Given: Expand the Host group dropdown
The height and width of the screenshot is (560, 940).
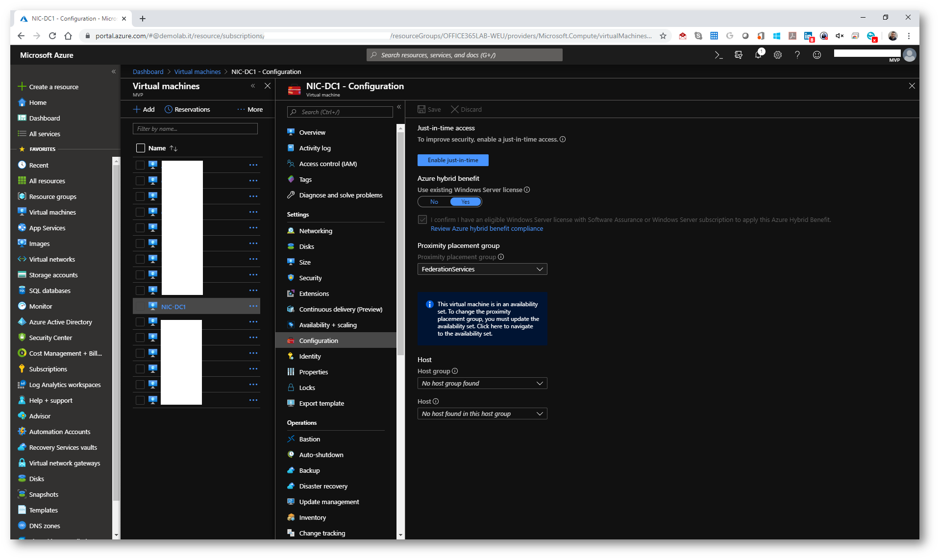Looking at the screenshot, I should coord(482,384).
